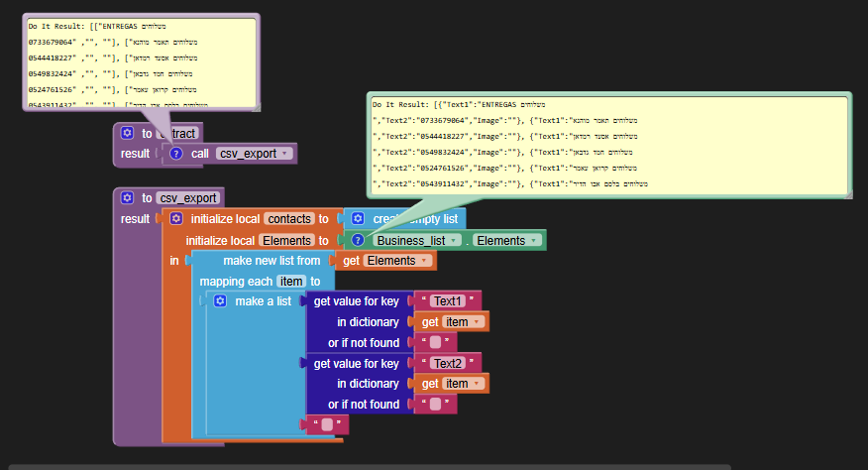The image size is (868, 470).
Task: Open the mutator gear on the make a list block
Action: click(x=221, y=300)
